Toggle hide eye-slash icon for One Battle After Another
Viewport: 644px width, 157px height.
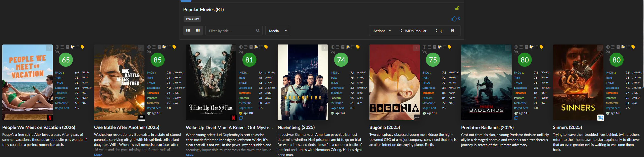(x=149, y=52)
